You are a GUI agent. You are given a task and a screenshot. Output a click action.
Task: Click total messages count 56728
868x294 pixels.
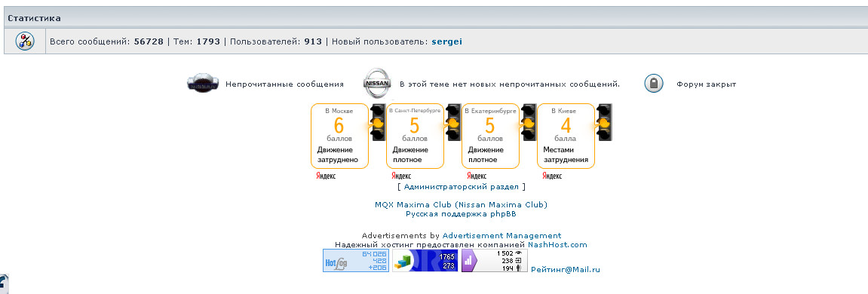click(x=149, y=41)
